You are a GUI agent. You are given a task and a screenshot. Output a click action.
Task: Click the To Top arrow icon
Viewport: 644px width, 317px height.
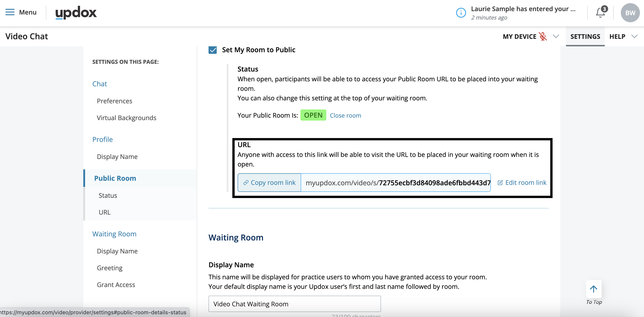(593, 289)
